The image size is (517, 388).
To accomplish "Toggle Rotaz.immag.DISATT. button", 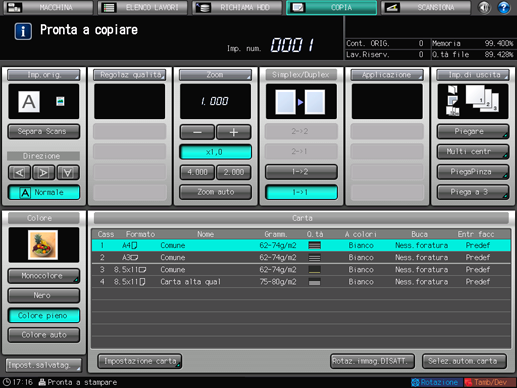I will click(x=372, y=361).
